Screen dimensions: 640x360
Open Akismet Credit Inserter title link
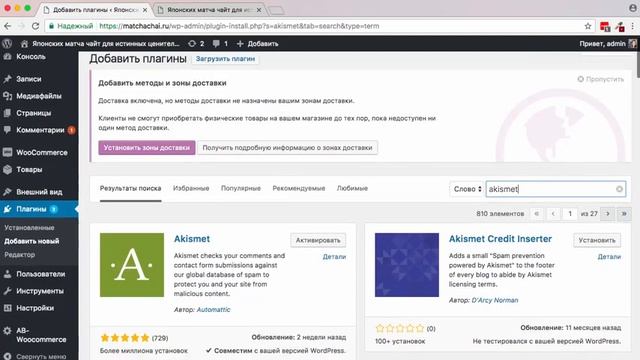pyautogui.click(x=500, y=239)
